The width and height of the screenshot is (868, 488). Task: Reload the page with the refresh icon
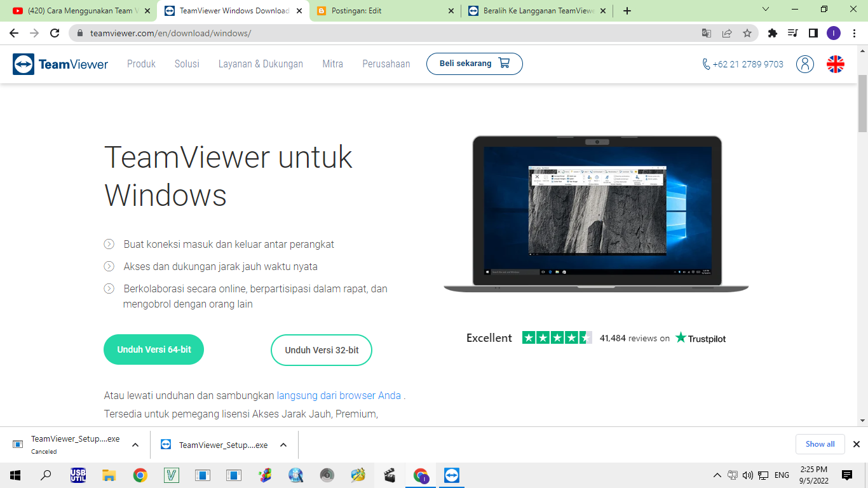point(55,33)
